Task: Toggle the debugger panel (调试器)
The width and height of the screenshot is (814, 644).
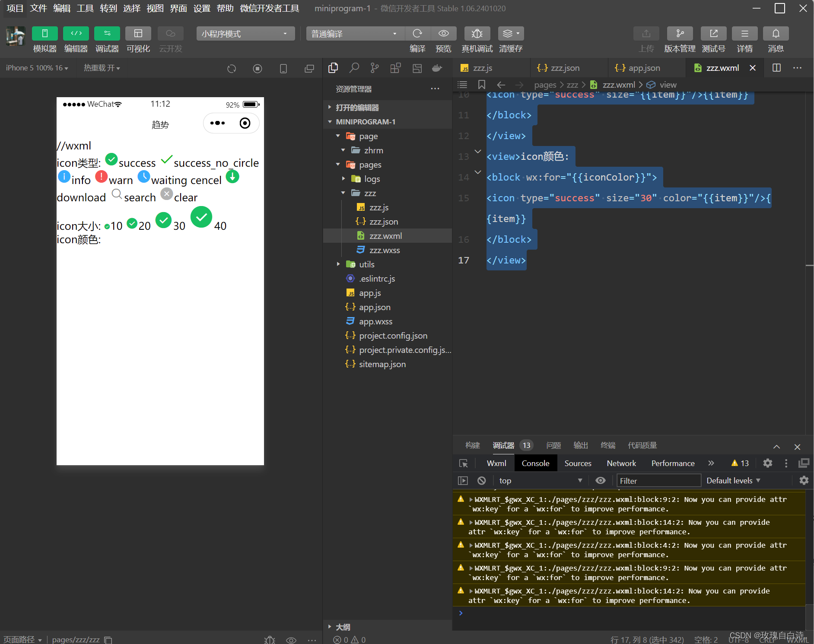Action: [x=107, y=34]
